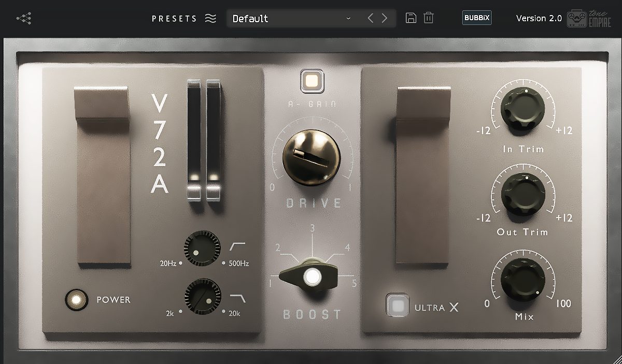This screenshot has width=622, height=364.
Task: Click the In Trim knob
Action: tap(523, 110)
